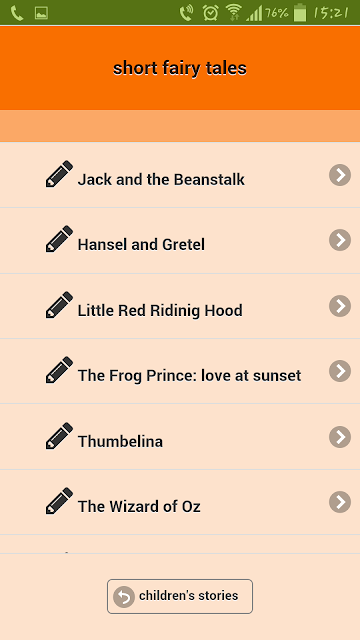Expand Hansel and Gretel chevron arrow
The height and width of the screenshot is (640, 360).
point(340,240)
